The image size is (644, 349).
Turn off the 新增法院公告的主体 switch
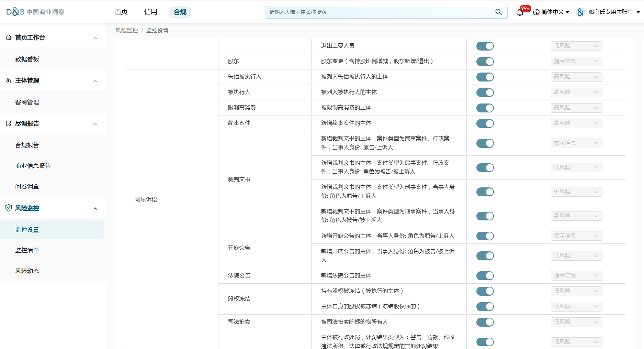click(x=485, y=276)
